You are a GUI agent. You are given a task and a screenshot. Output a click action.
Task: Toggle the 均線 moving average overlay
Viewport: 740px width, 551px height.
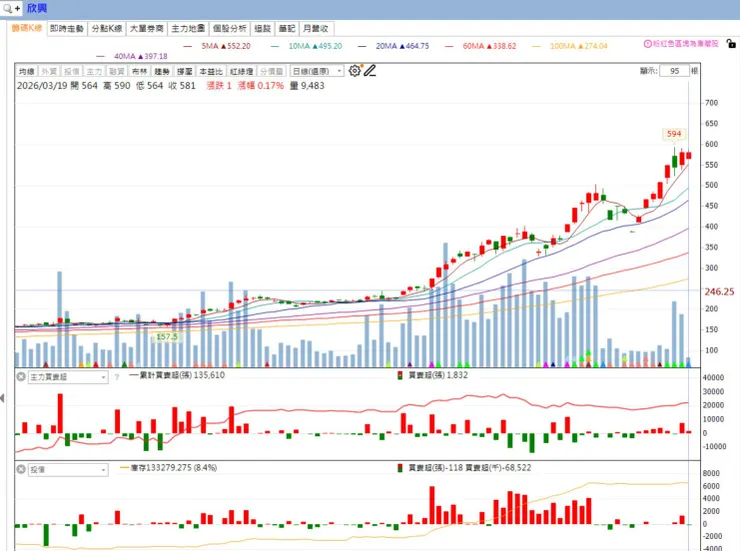click(26, 71)
